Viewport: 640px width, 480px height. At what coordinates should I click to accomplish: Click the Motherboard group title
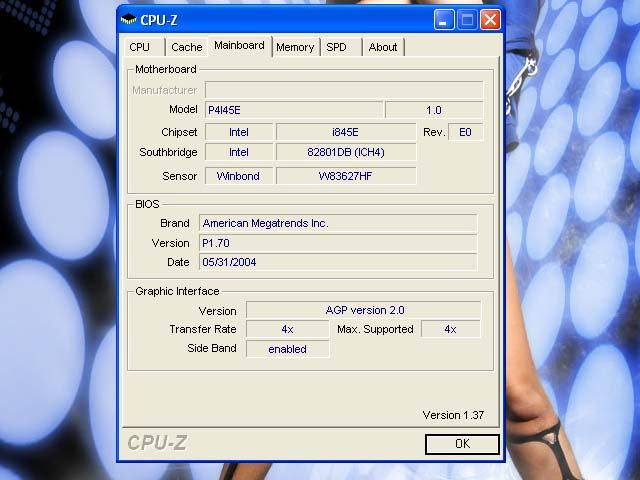[166, 69]
